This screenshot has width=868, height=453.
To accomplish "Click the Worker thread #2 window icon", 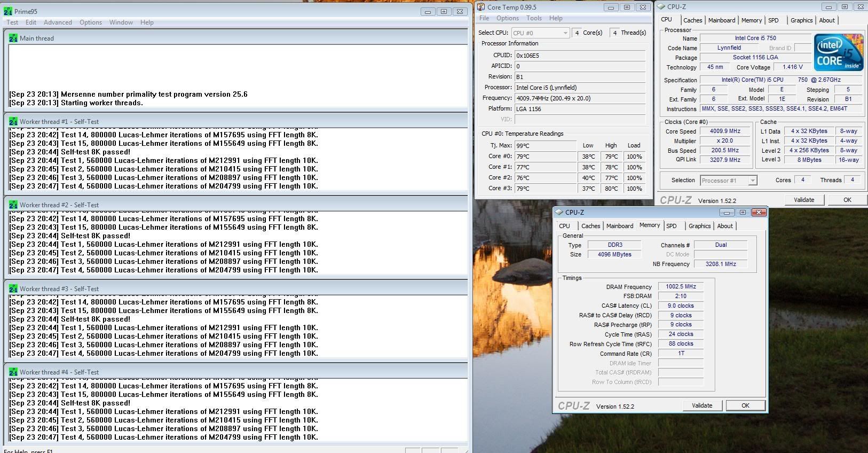I will point(13,205).
